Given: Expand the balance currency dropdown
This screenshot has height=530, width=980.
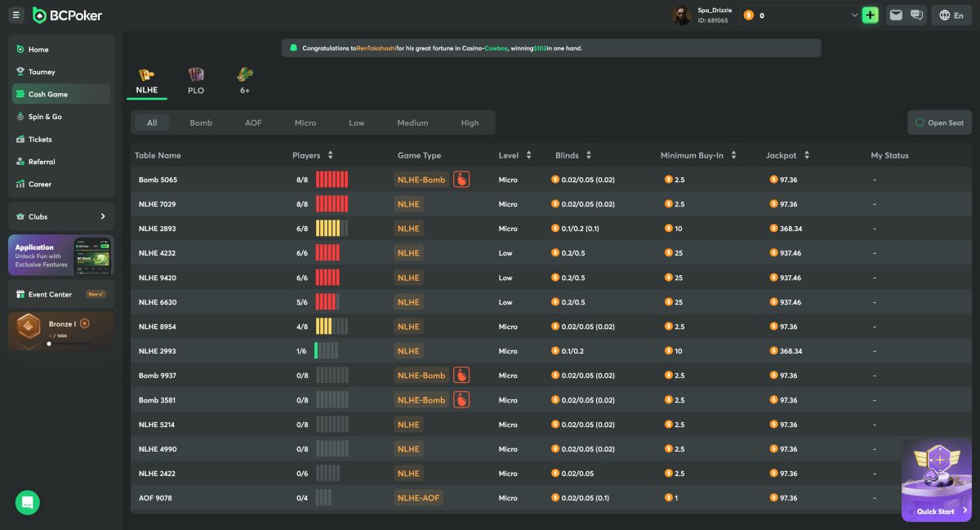Looking at the screenshot, I should point(854,15).
